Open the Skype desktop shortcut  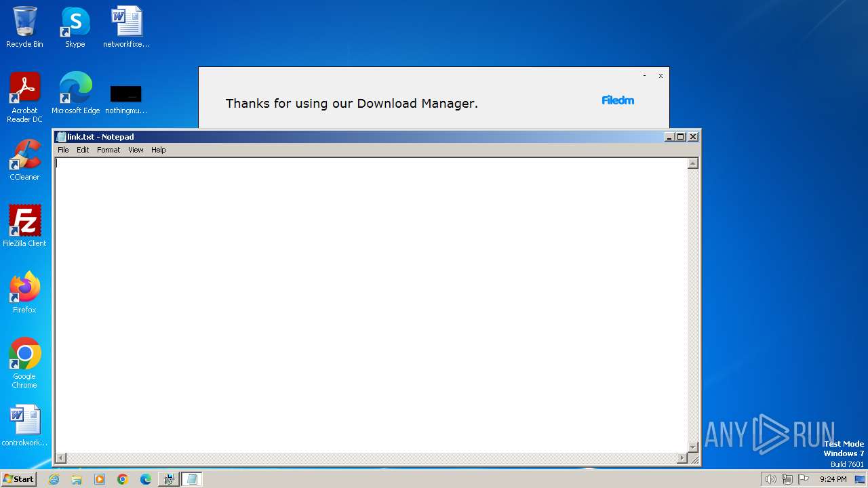coord(75,27)
